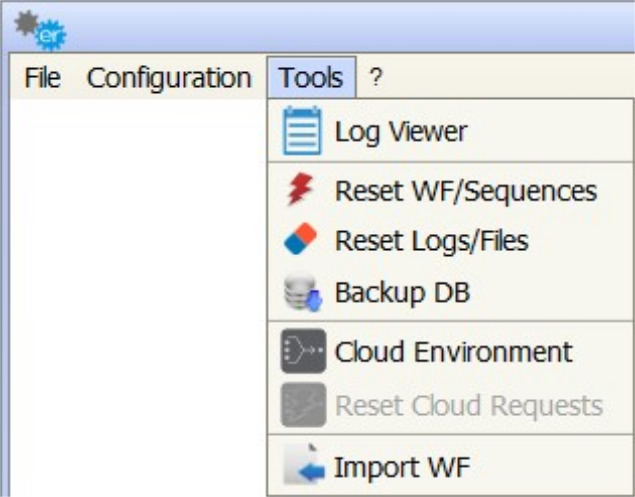Image resolution: width=635 pixels, height=497 pixels.
Task: Click the Cloud Environment workflow icon
Action: pos(301,352)
